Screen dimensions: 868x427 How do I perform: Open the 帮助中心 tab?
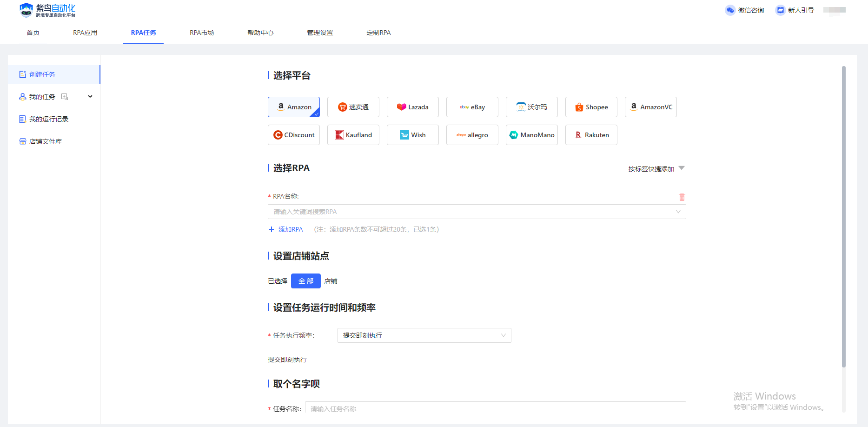click(x=260, y=33)
